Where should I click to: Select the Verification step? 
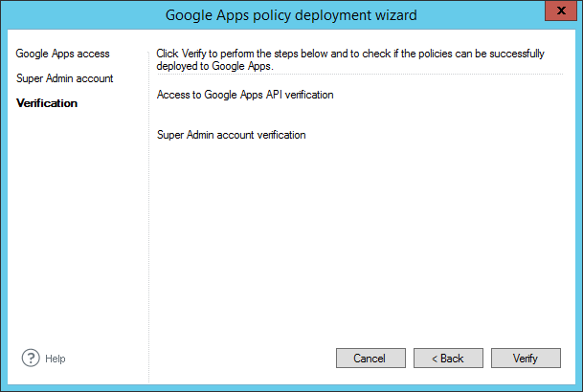point(47,103)
